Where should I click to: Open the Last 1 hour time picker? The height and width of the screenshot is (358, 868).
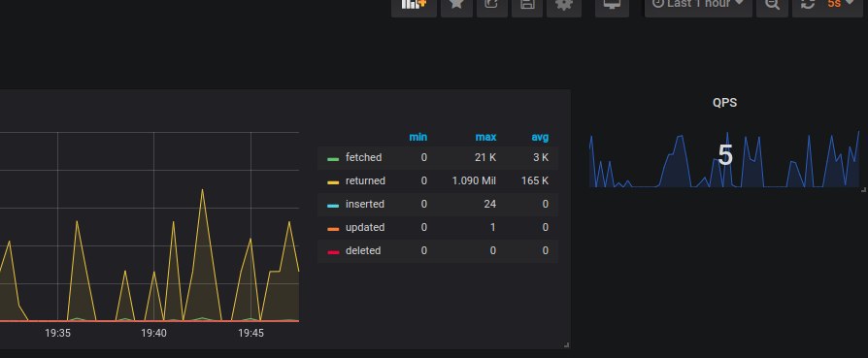point(699,6)
